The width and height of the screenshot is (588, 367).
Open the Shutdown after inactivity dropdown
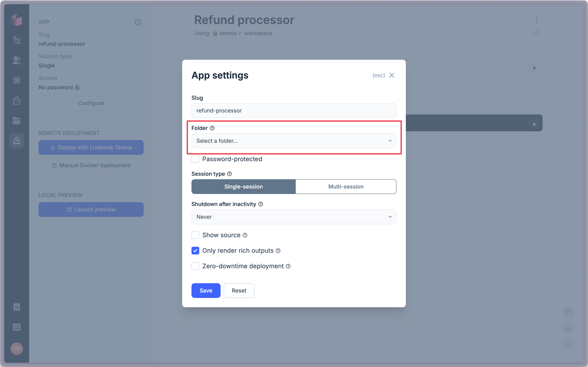click(x=293, y=217)
